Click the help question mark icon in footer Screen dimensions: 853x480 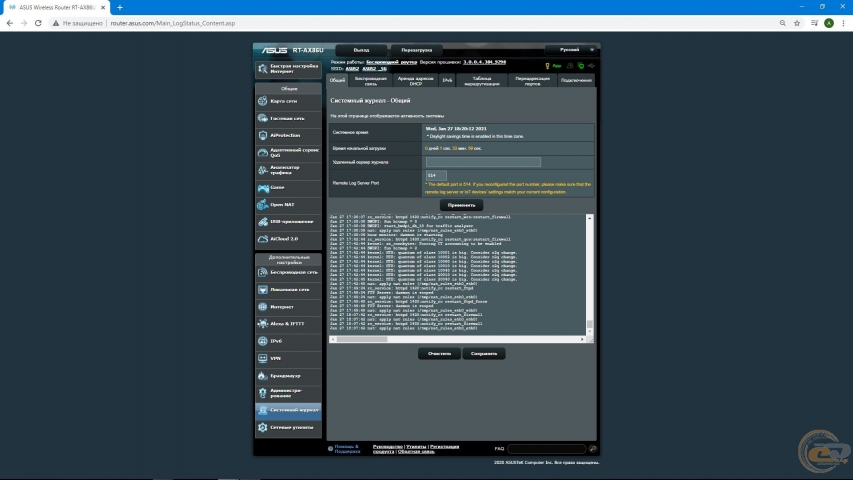(x=330, y=449)
